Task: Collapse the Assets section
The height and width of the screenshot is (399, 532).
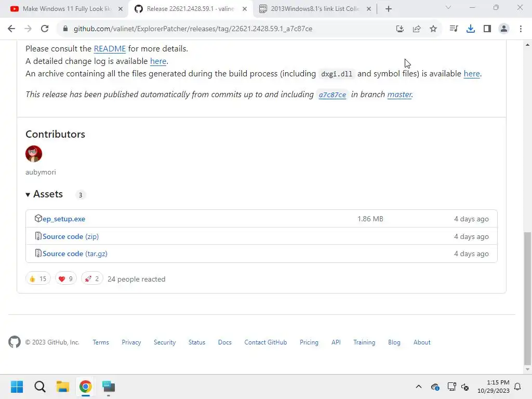Action: pyautogui.click(x=44, y=194)
